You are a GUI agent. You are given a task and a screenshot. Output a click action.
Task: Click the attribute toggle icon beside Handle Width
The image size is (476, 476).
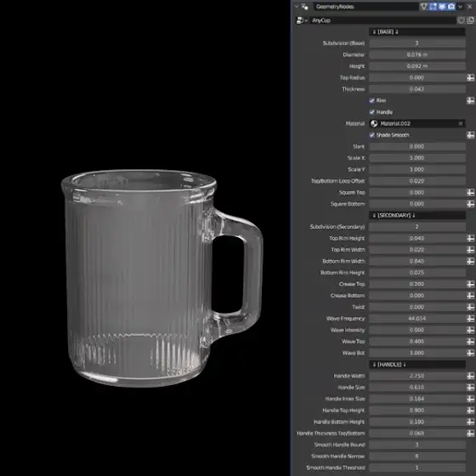[470, 376]
